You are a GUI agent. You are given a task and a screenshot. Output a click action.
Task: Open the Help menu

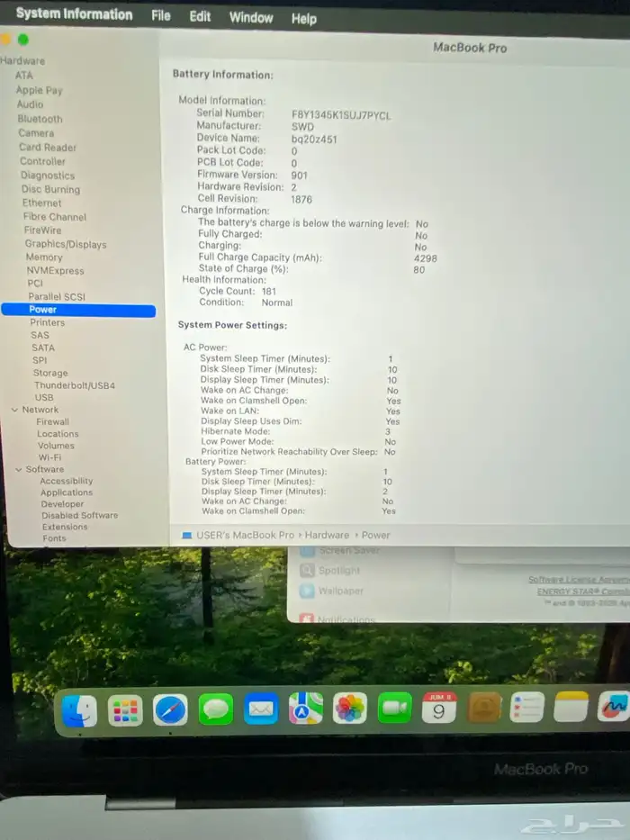click(x=304, y=19)
